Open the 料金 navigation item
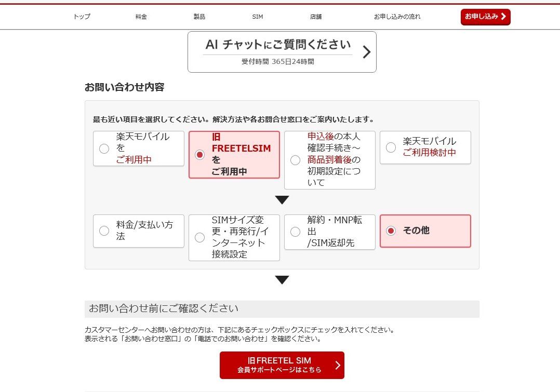This screenshot has height=392, width=560. 141,17
